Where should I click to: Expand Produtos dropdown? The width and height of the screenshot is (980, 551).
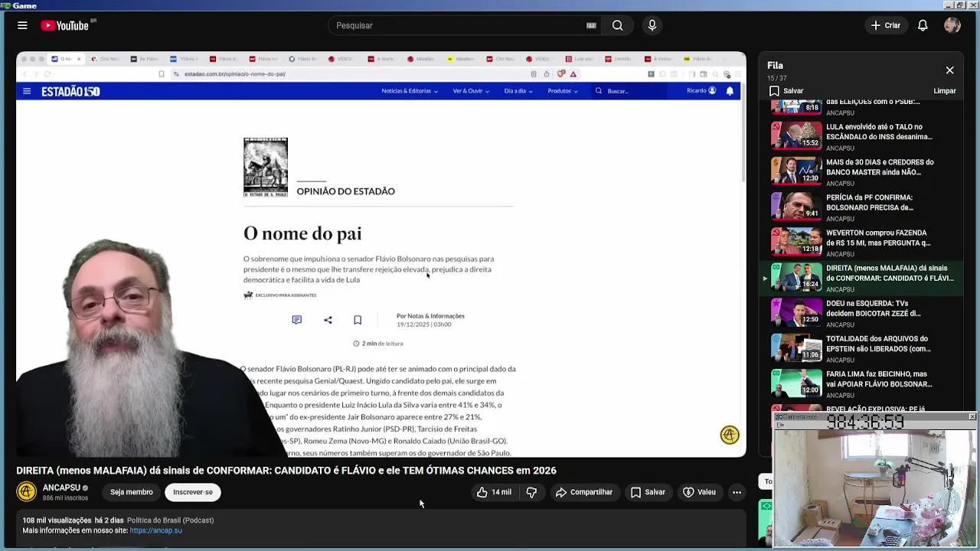tap(563, 91)
